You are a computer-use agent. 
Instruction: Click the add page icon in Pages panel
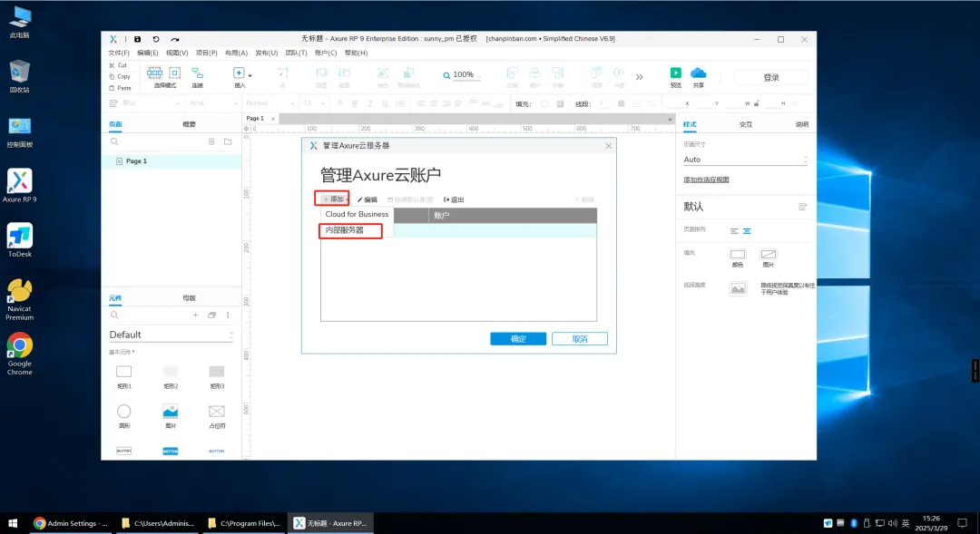(211, 141)
